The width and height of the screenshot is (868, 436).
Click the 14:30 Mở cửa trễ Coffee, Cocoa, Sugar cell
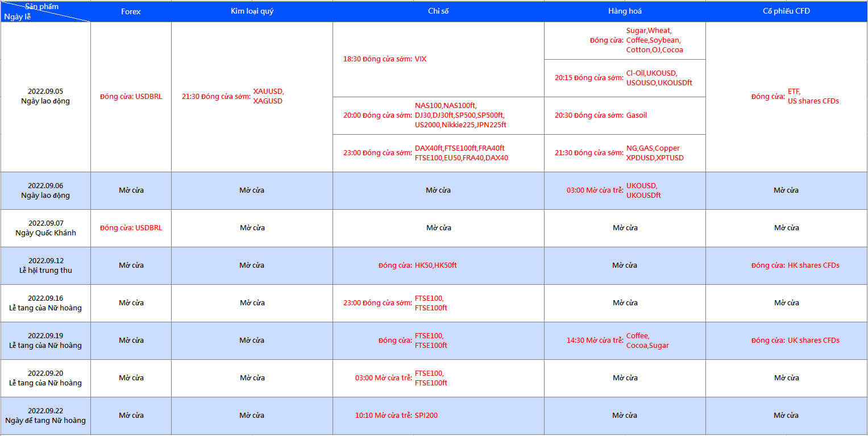tap(625, 341)
